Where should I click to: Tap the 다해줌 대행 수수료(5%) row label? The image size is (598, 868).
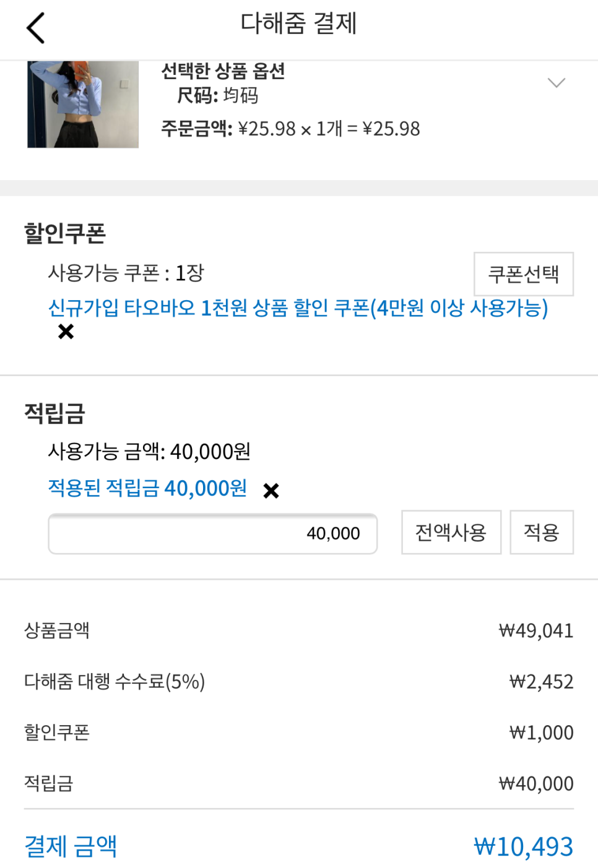(x=115, y=681)
